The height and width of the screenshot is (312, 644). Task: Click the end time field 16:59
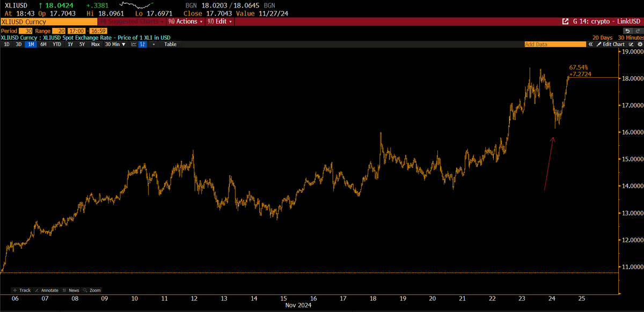[98, 31]
